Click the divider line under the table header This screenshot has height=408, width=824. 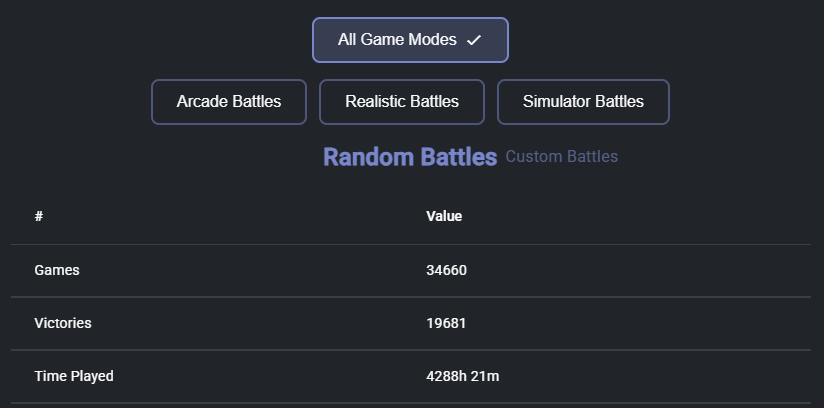[x=411, y=244]
